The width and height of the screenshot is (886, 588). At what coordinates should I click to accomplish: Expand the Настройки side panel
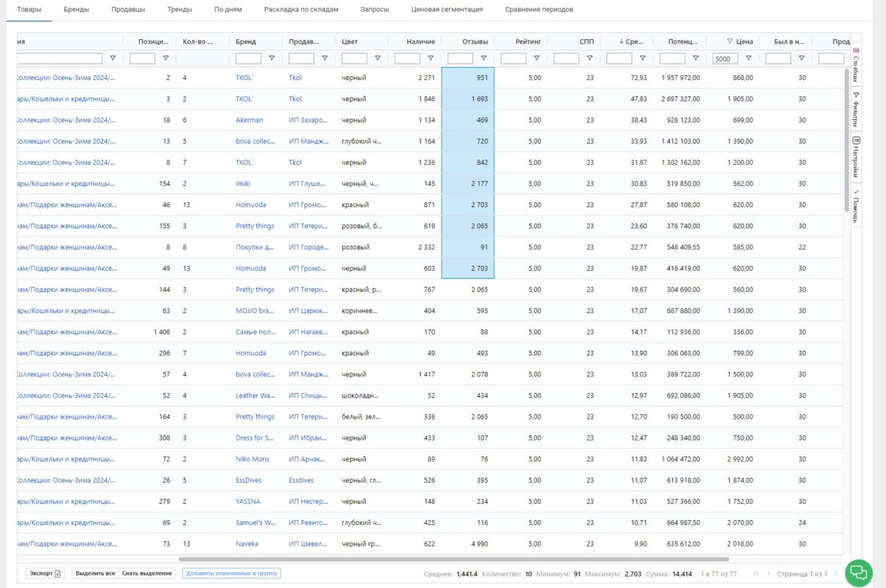click(856, 157)
